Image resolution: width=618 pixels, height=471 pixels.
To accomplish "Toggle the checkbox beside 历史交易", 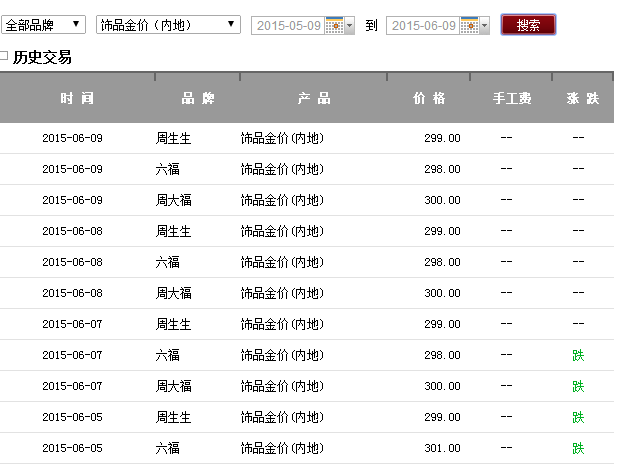I will pyautogui.click(x=3, y=55).
